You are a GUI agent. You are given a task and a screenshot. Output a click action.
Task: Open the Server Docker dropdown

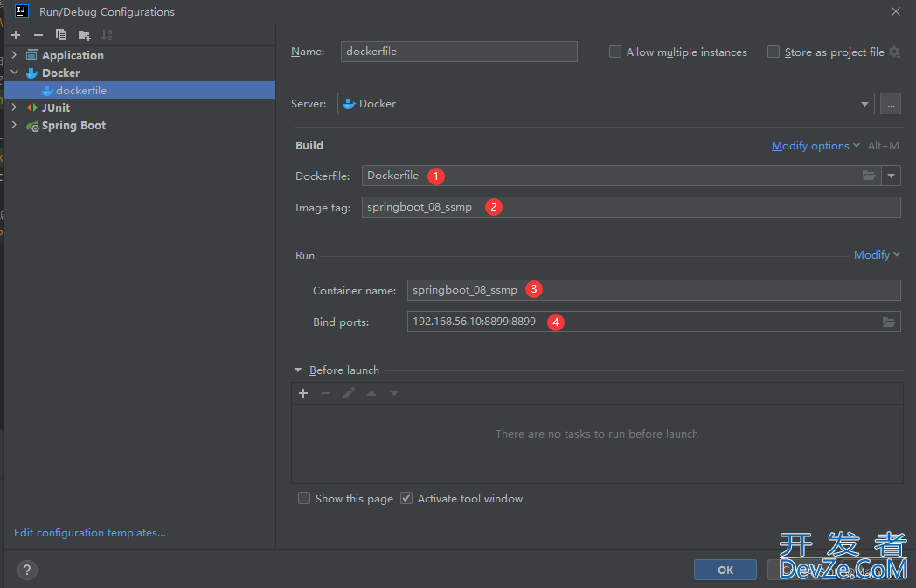(x=606, y=103)
